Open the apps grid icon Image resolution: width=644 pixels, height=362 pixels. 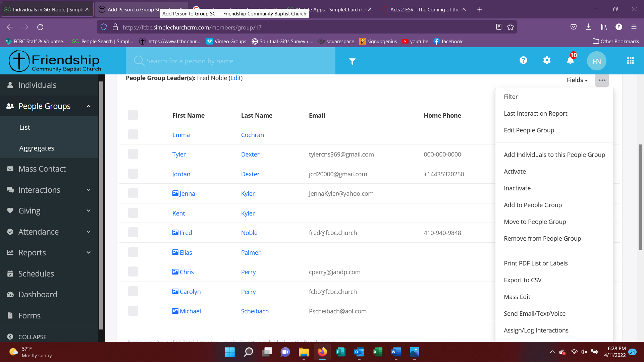point(630,61)
